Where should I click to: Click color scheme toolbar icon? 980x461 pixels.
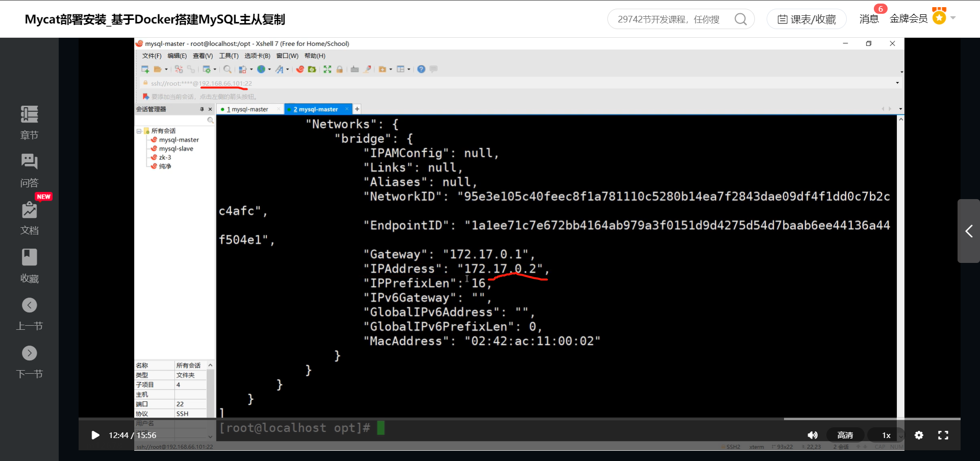[x=242, y=69]
